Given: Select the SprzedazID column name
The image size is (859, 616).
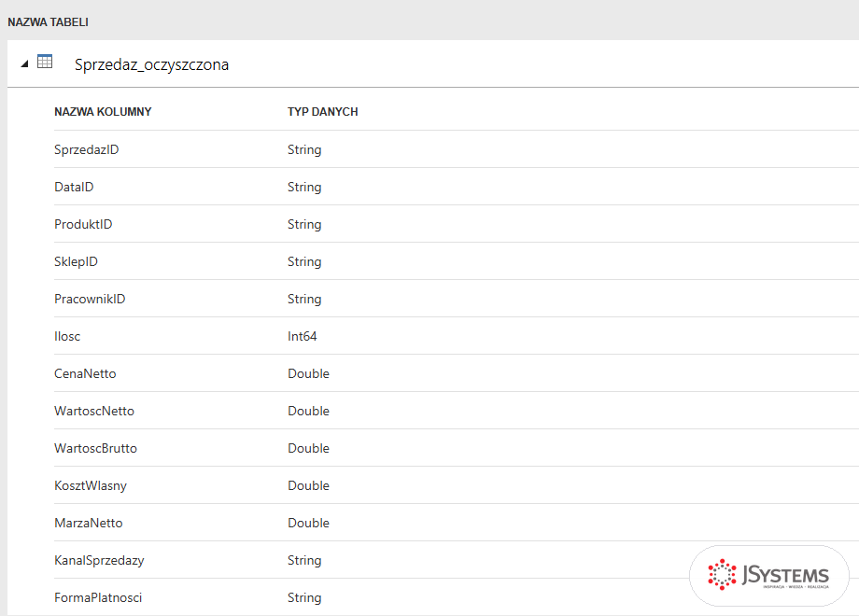Looking at the screenshot, I should [x=87, y=149].
